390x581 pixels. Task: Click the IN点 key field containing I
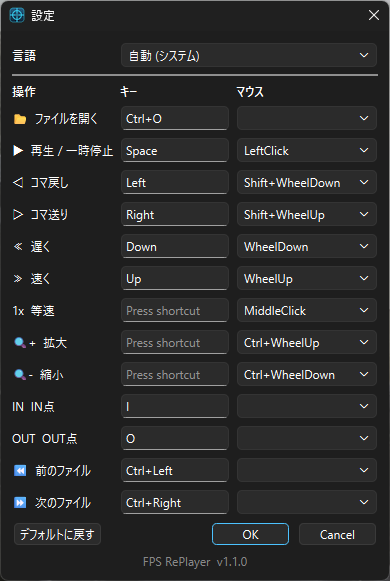point(175,406)
